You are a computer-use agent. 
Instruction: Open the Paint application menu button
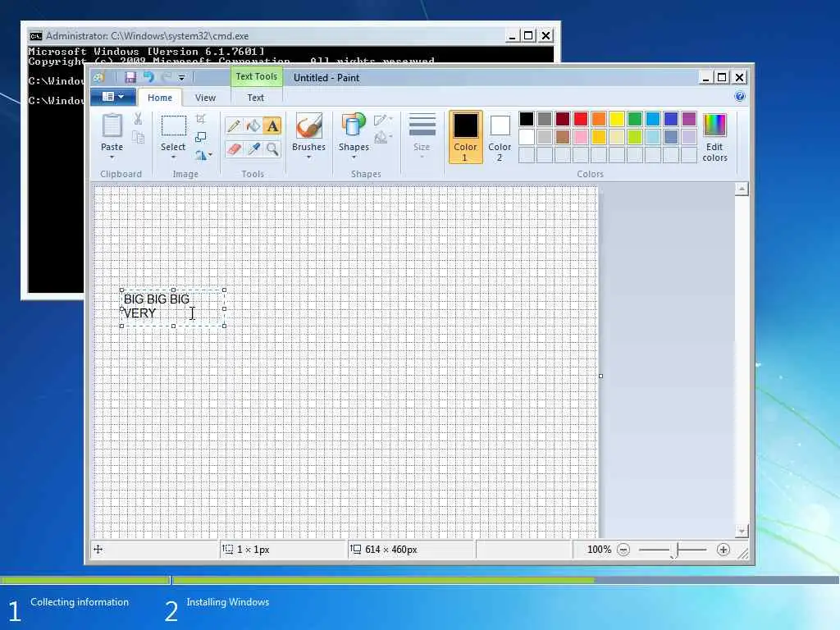112,97
